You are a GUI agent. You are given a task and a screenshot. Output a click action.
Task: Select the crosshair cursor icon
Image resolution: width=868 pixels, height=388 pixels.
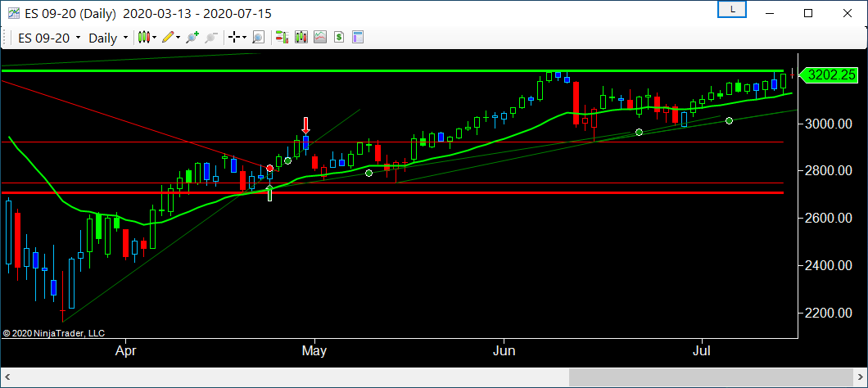(235, 38)
